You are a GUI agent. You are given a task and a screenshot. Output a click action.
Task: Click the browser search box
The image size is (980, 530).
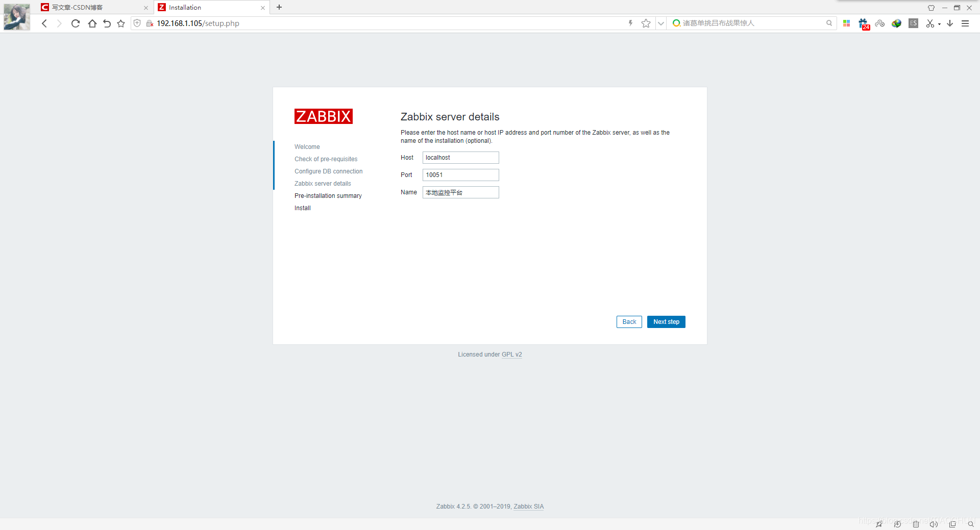point(752,23)
